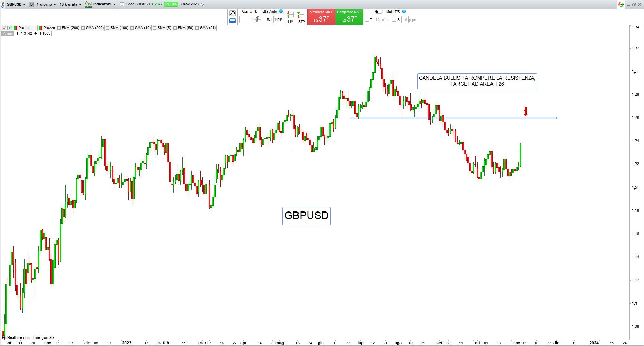Click the pin icon beside the GBPUSD selector
Screen dimensions: 644x346
[x=3, y=4]
